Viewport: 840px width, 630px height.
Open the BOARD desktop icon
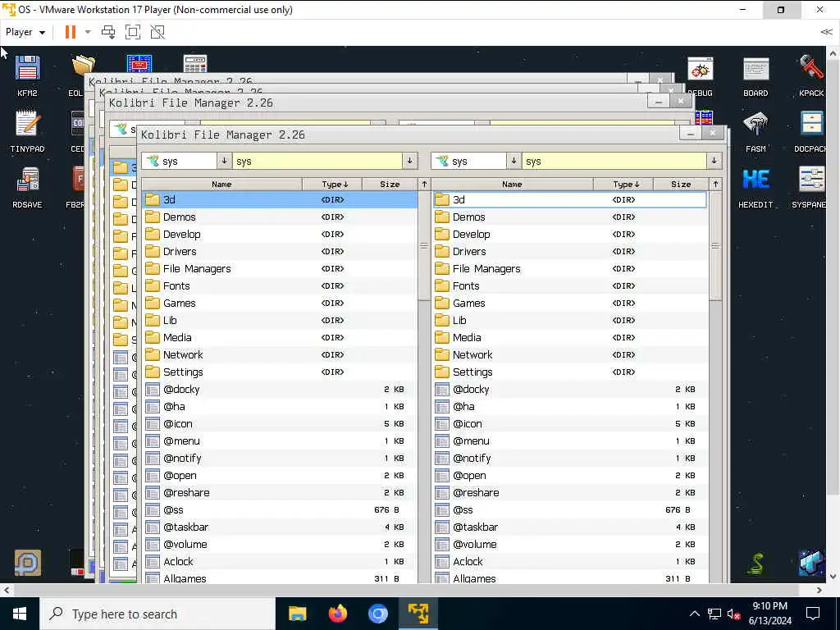pyautogui.click(x=756, y=75)
